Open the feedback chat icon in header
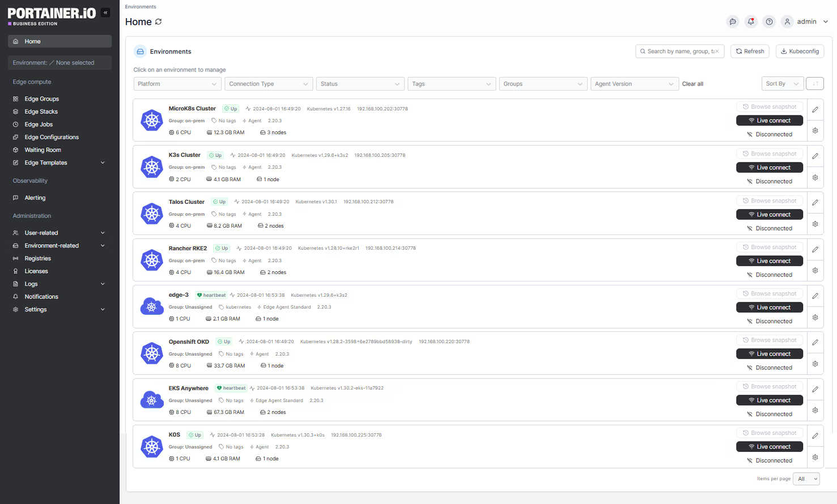837x504 pixels. click(733, 22)
